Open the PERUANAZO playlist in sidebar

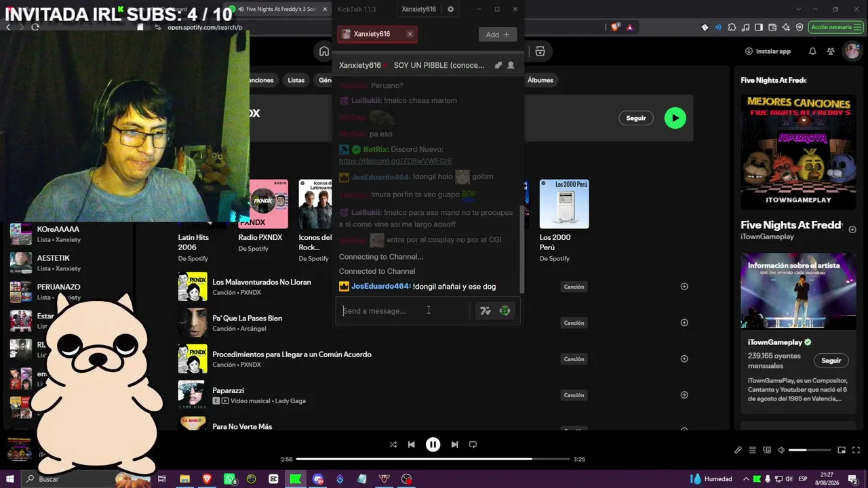tap(68, 291)
